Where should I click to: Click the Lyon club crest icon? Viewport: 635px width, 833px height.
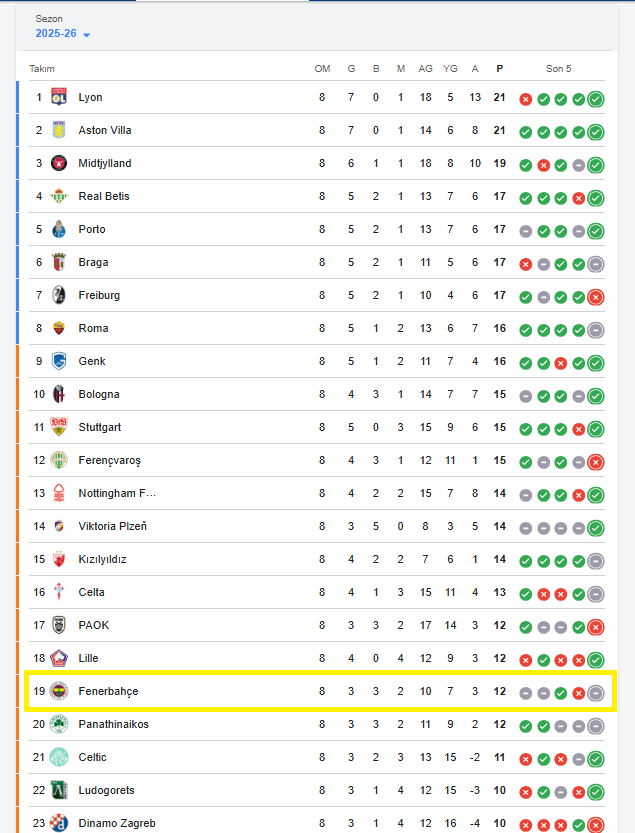(x=59, y=97)
